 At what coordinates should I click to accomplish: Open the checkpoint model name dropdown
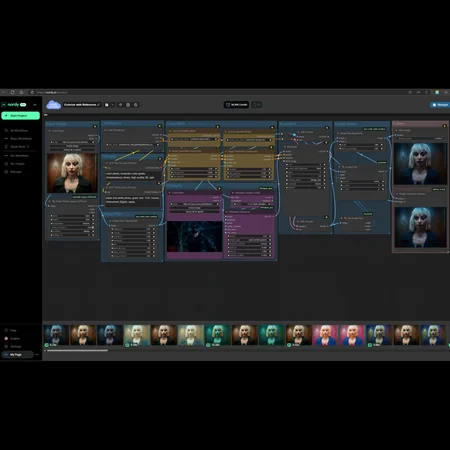tap(132, 145)
